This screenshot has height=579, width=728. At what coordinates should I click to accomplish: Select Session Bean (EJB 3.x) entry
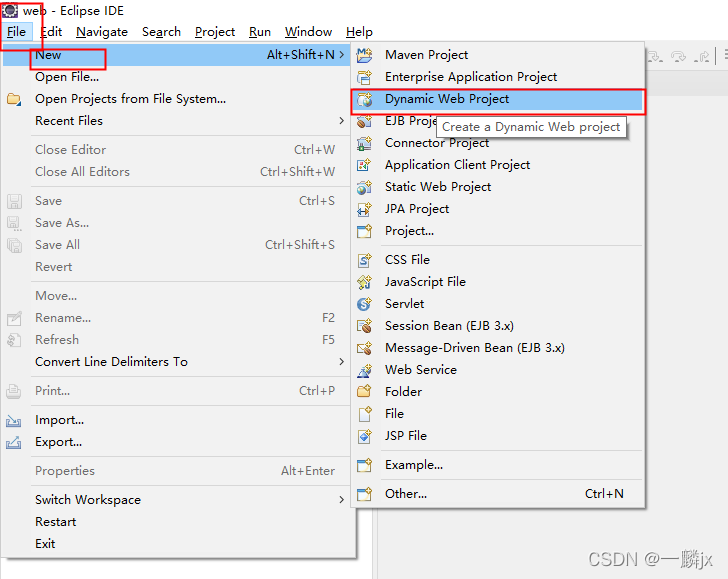(x=498, y=326)
